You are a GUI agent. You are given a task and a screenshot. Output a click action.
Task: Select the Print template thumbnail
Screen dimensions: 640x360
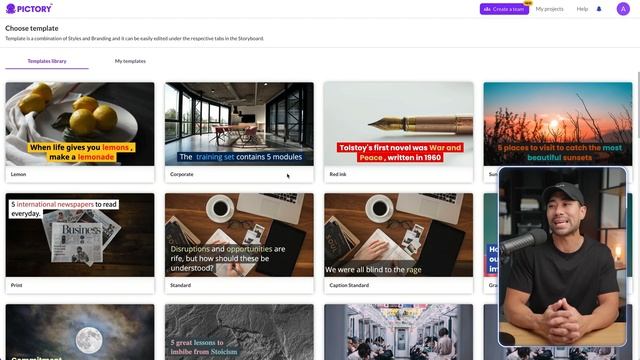[80, 235]
